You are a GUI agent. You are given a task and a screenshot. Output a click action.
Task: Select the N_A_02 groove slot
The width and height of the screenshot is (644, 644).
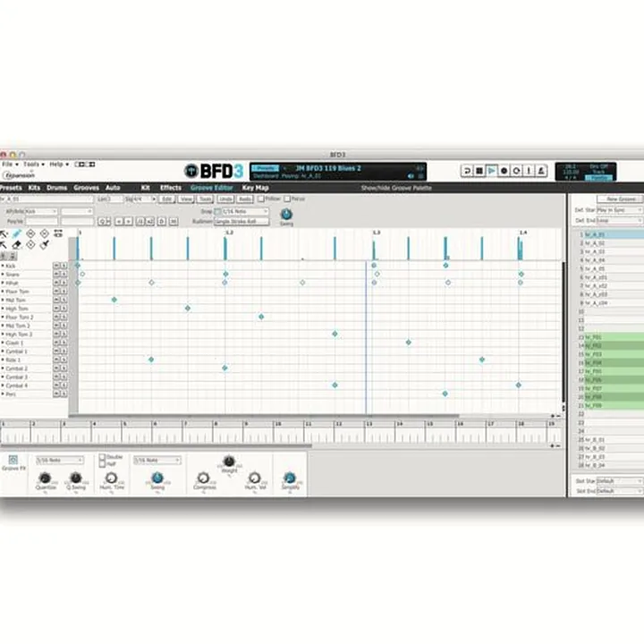[x=612, y=243]
